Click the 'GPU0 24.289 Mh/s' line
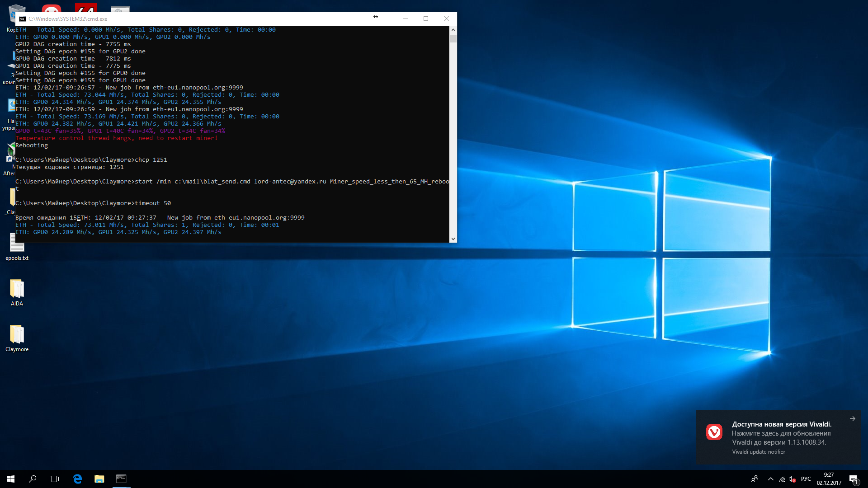 pyautogui.click(x=118, y=232)
